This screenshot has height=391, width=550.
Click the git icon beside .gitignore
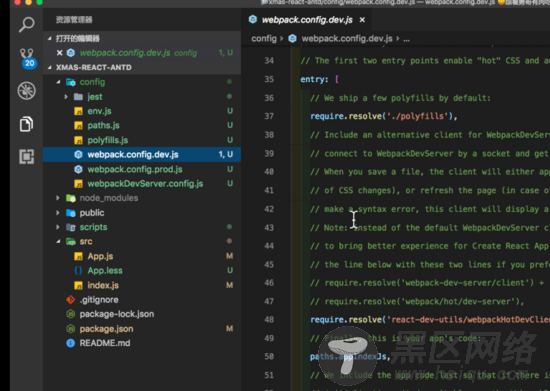coord(71,300)
